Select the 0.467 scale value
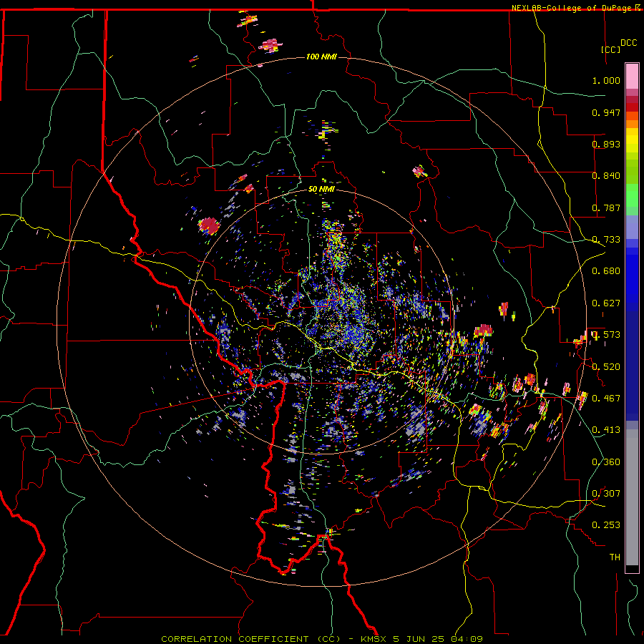 606,399
